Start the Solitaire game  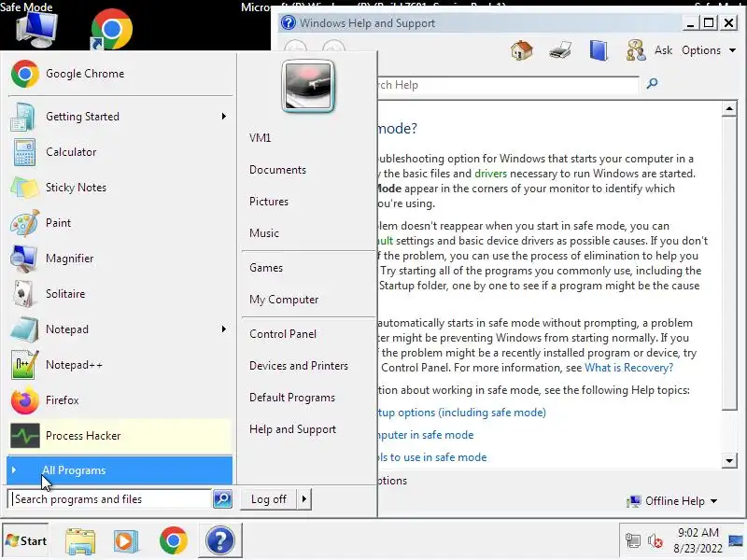pos(120,294)
